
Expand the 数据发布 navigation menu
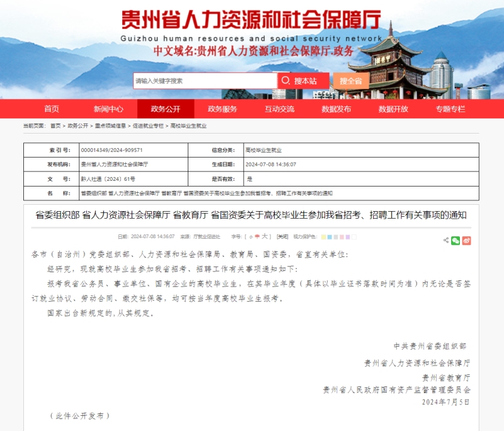pos(336,108)
